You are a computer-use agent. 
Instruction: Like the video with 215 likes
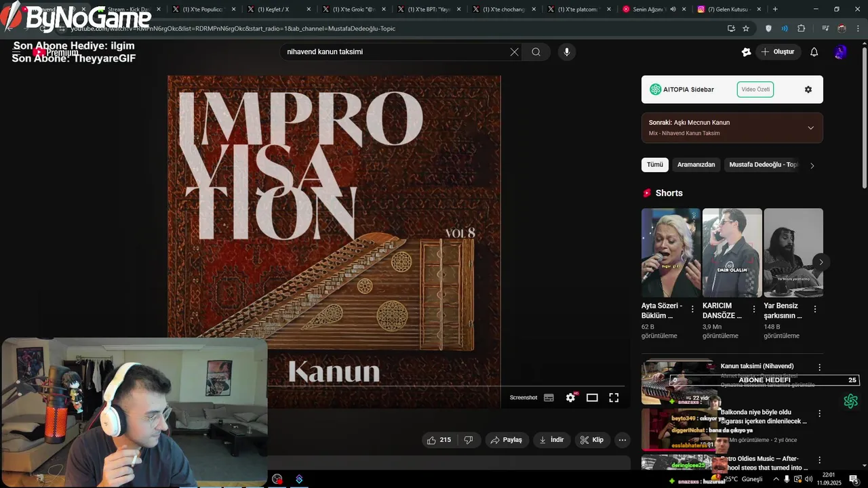pos(439,440)
